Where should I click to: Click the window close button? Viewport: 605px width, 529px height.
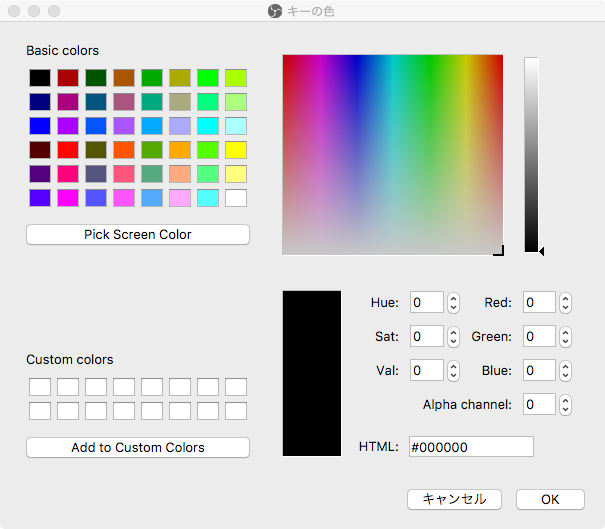14,11
